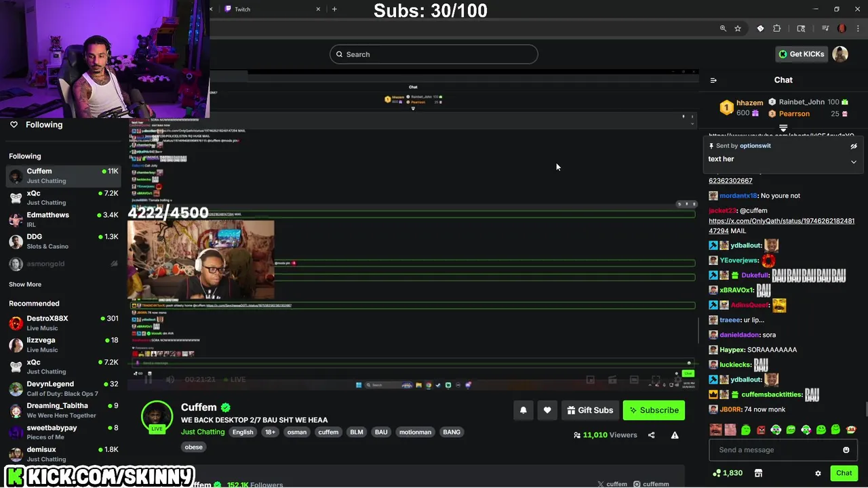Expand Show More in Following list
Screen dimensions: 868x488
25,285
